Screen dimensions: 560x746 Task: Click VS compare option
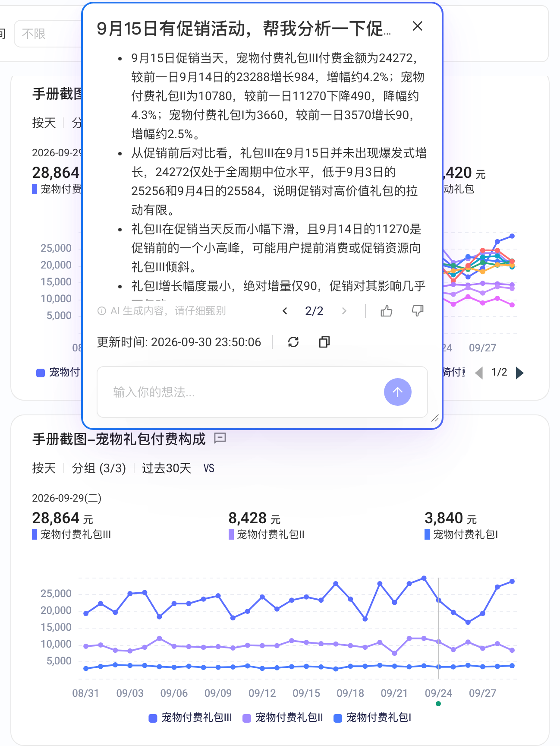pyautogui.click(x=209, y=468)
